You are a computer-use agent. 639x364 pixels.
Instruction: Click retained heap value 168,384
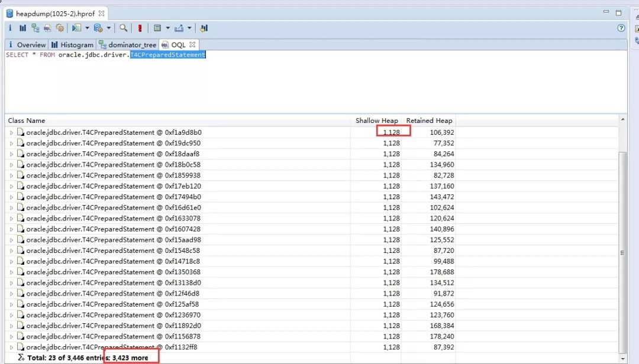[442, 326]
